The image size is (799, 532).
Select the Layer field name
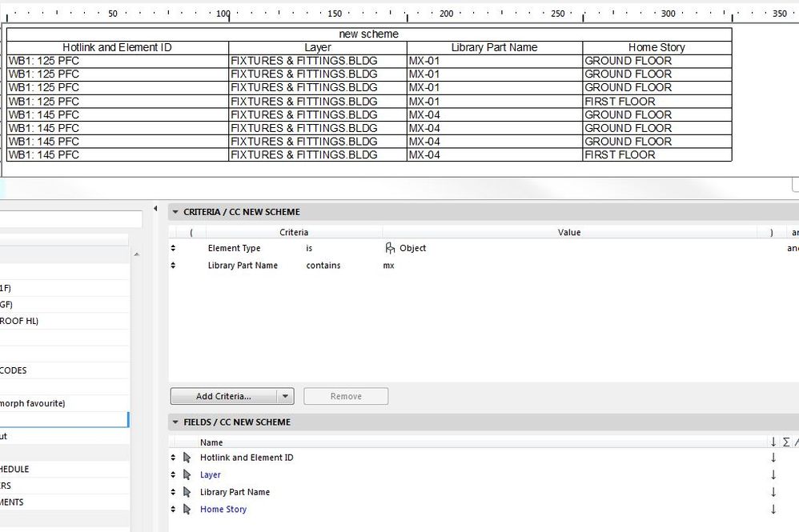(211, 475)
